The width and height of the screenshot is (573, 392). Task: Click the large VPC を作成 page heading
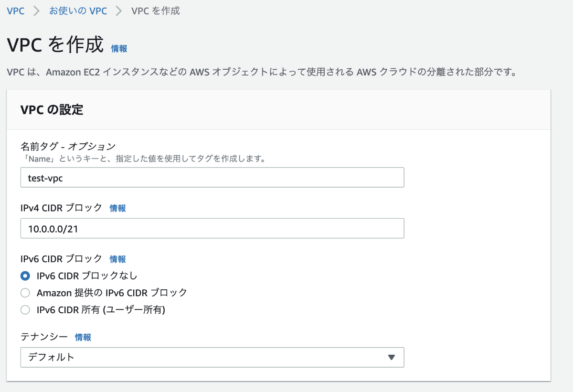[55, 45]
